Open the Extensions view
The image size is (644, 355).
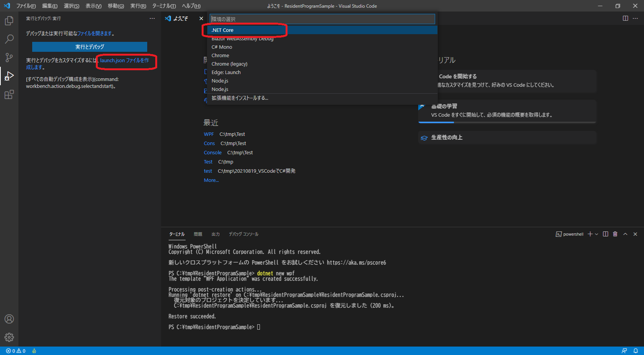(x=9, y=94)
